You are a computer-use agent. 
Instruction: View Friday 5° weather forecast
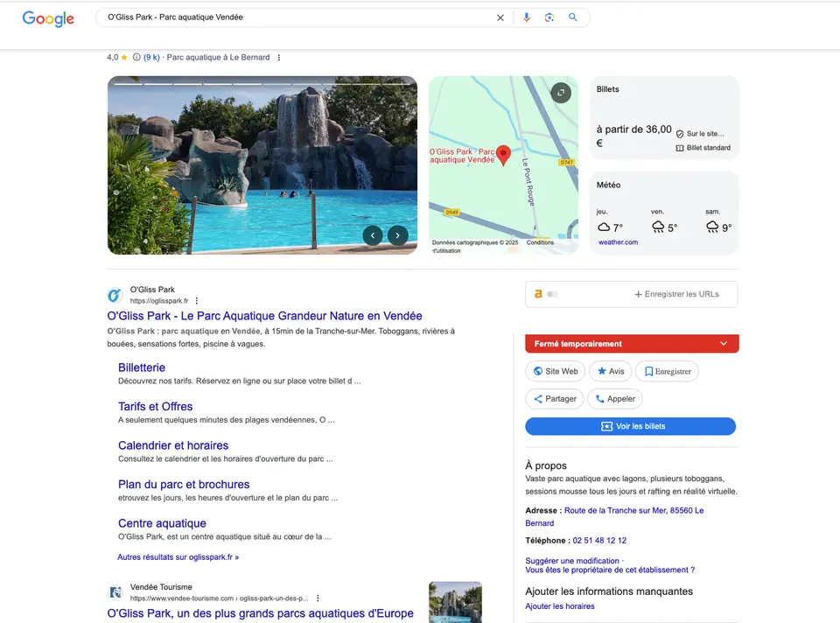pos(664,220)
